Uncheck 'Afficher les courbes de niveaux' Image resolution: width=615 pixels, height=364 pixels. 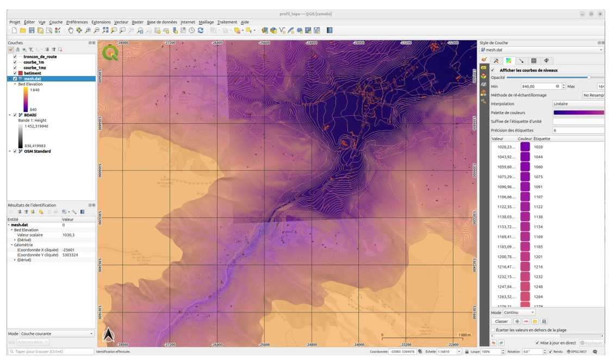493,70
